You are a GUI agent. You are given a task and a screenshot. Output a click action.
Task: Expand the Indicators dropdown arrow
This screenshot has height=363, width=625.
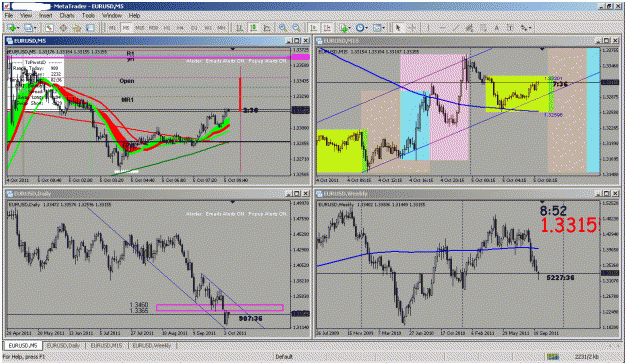350,27
